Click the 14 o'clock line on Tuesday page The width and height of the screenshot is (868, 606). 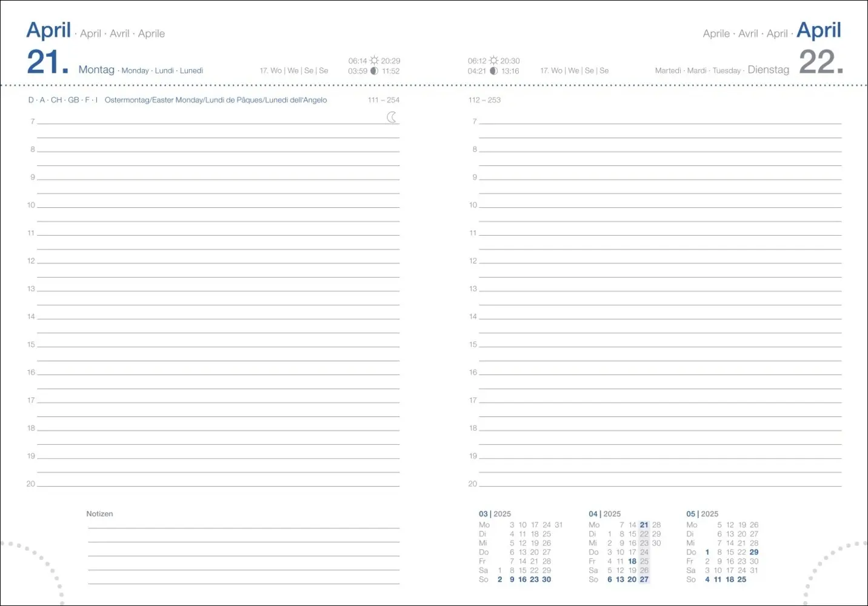click(x=660, y=319)
